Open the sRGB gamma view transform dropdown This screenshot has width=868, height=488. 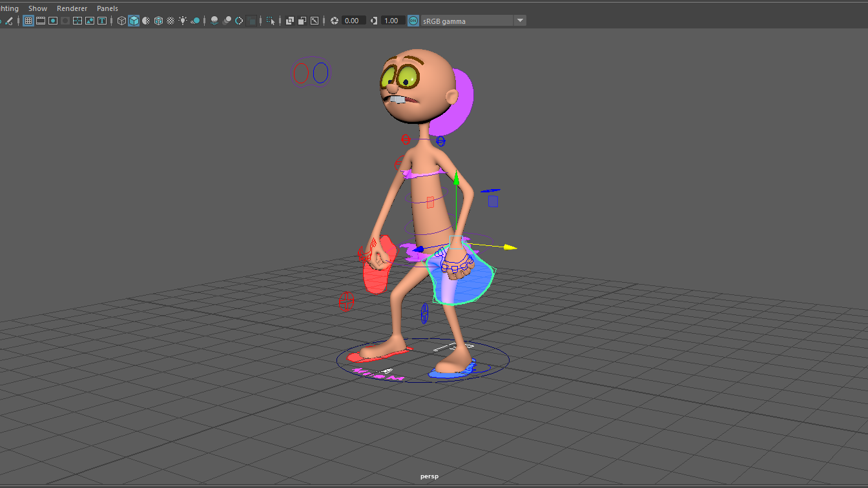520,20
